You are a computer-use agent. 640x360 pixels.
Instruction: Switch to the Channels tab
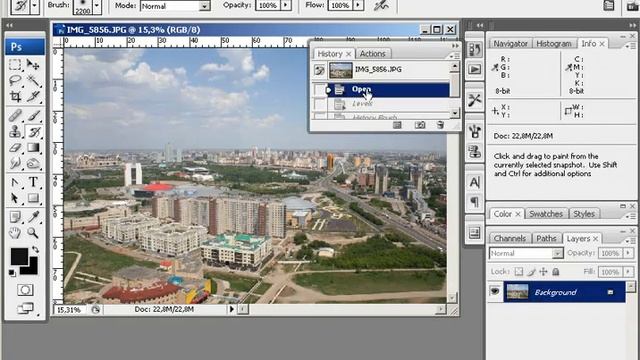click(509, 238)
